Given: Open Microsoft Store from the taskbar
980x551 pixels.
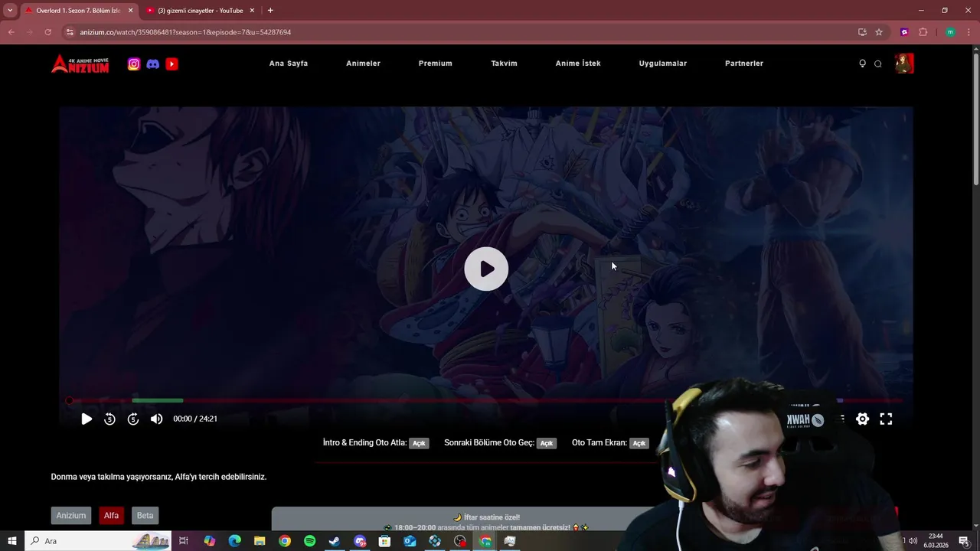Looking at the screenshot, I should coord(384,541).
